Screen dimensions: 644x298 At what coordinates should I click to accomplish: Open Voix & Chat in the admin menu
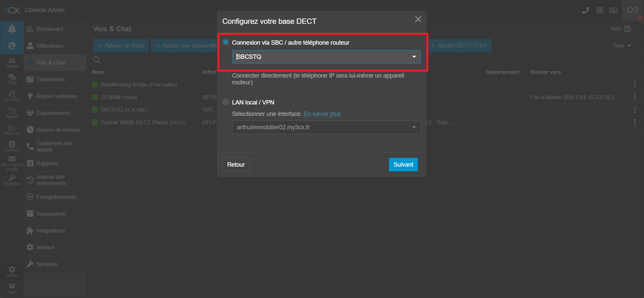coord(55,62)
